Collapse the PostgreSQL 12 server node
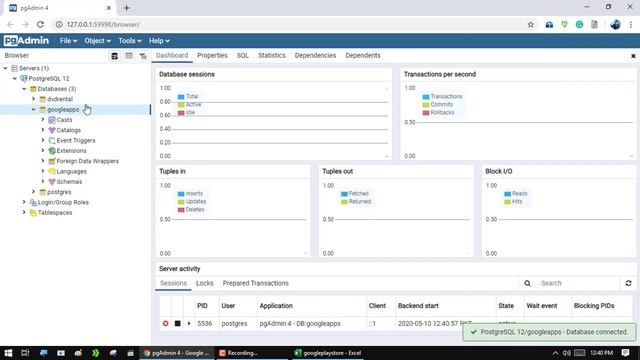Viewport: 640px width, 360px height. (x=15, y=78)
